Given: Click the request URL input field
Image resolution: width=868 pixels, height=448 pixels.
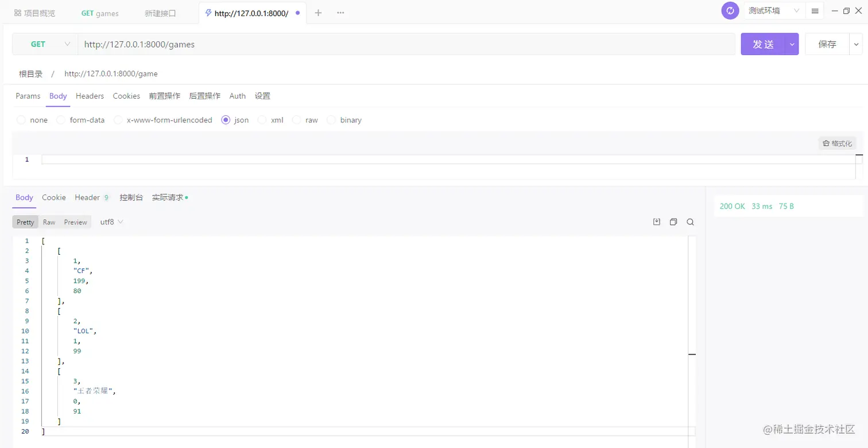Looking at the screenshot, I should [x=406, y=44].
